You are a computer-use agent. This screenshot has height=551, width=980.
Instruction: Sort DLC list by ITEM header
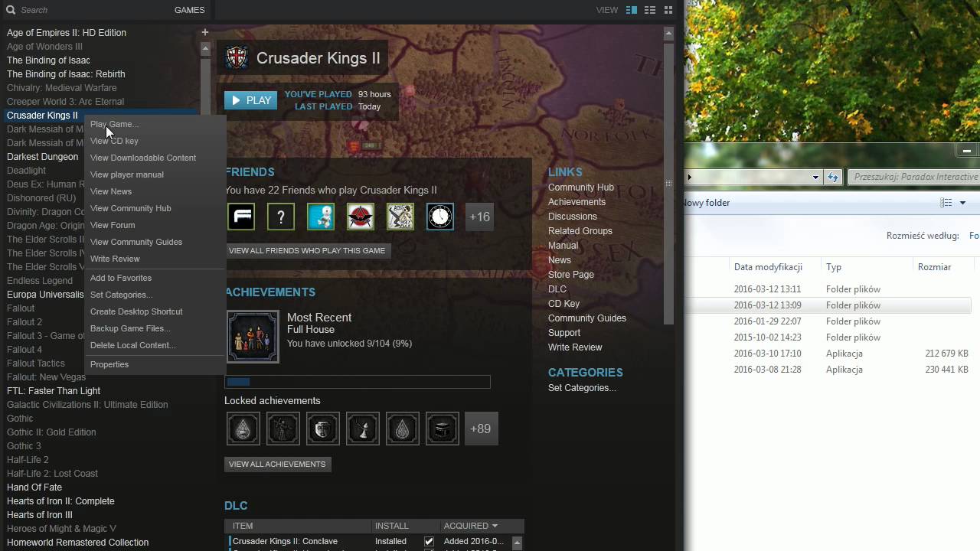[x=243, y=526]
